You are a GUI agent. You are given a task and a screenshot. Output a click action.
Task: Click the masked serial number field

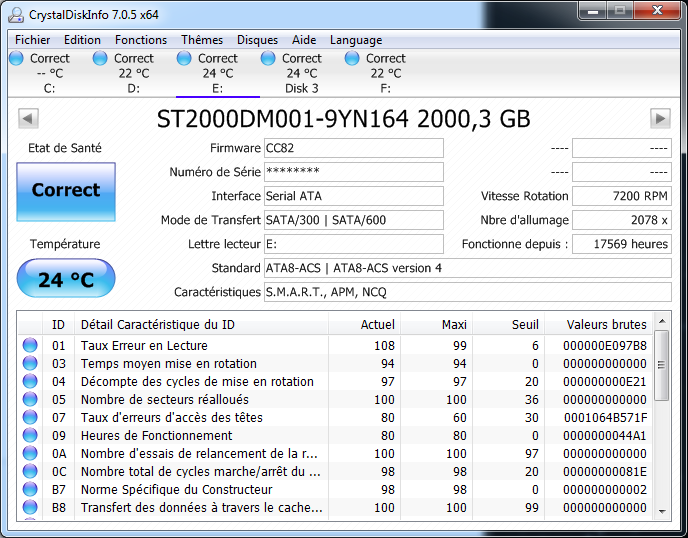[x=354, y=172]
